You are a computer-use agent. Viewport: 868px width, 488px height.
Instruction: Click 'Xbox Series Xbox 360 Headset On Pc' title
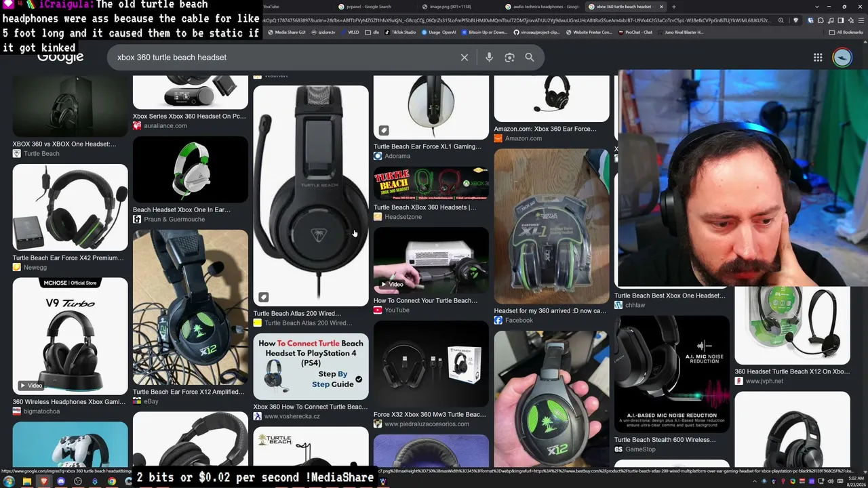click(189, 117)
